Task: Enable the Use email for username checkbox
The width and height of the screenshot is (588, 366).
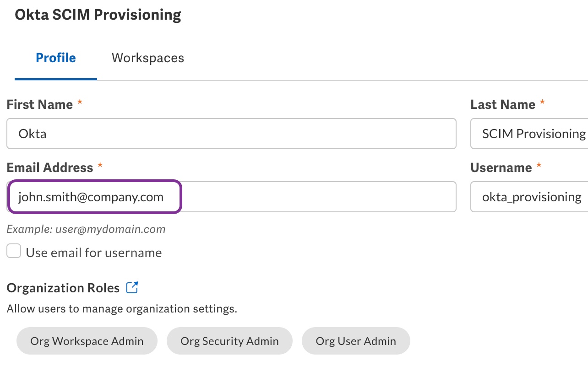Action: pyautogui.click(x=14, y=251)
